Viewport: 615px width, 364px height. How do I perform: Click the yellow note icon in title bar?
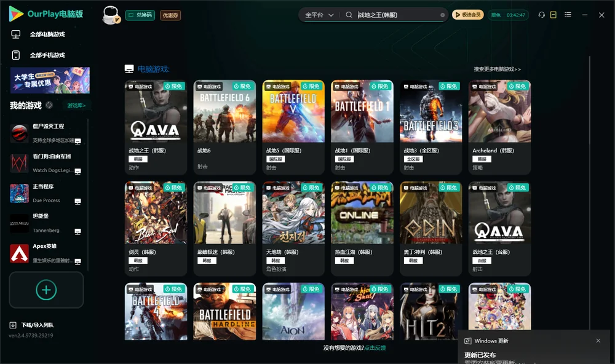coord(553,15)
